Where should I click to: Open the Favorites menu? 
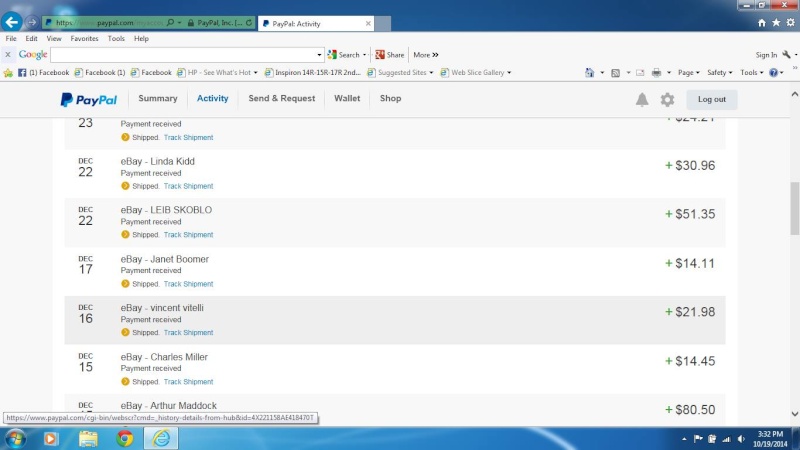(84, 38)
